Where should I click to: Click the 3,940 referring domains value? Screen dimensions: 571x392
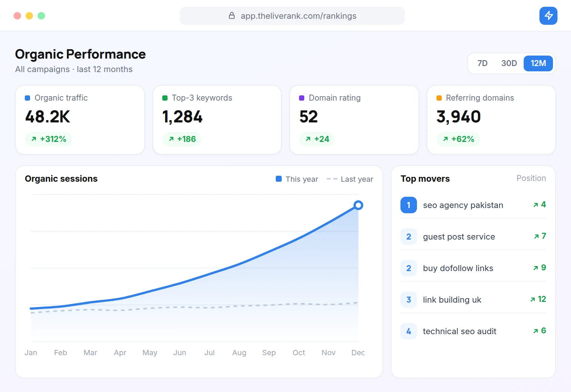[459, 117]
